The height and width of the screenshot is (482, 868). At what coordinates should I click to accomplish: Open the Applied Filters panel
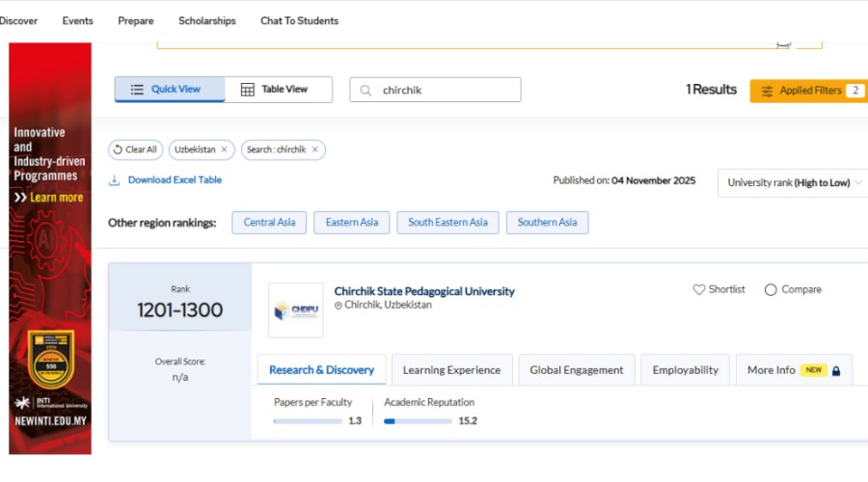point(808,91)
